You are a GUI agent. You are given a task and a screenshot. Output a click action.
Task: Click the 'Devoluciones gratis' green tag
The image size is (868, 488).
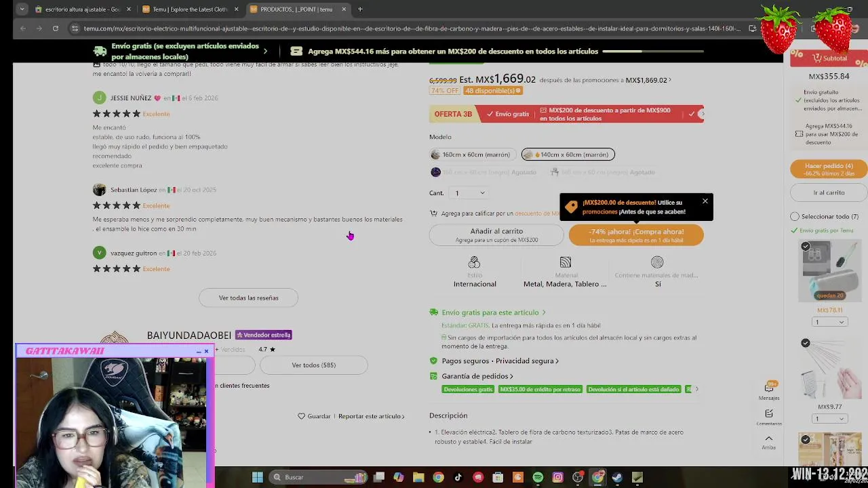tap(468, 389)
